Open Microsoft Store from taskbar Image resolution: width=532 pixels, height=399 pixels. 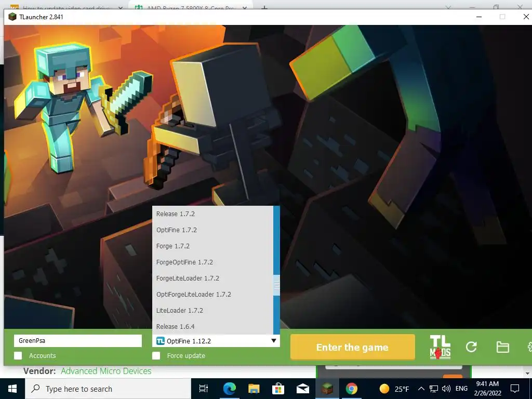tap(278, 389)
